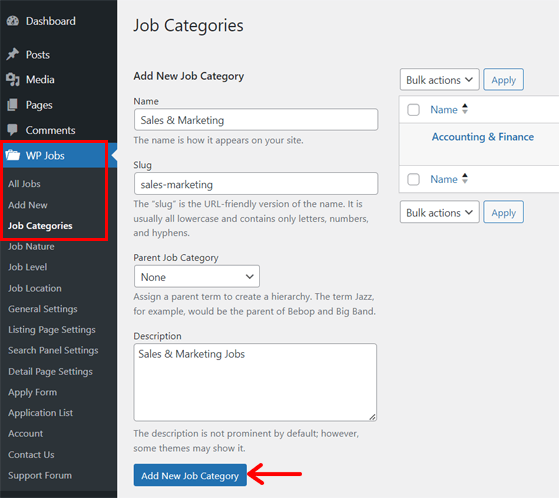This screenshot has width=559, height=498.
Task: Click the Pages document icon
Action: [x=13, y=105]
